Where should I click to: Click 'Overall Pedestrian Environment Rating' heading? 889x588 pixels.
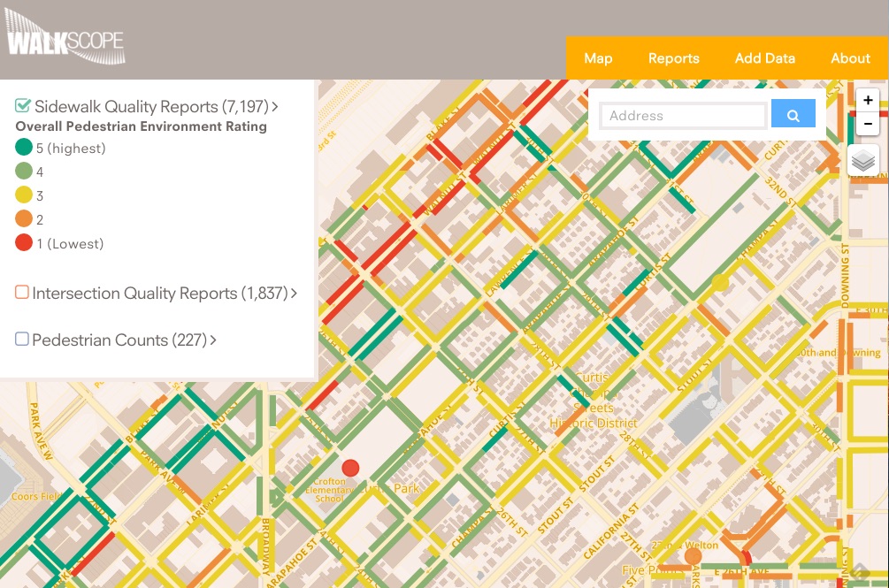pos(142,126)
